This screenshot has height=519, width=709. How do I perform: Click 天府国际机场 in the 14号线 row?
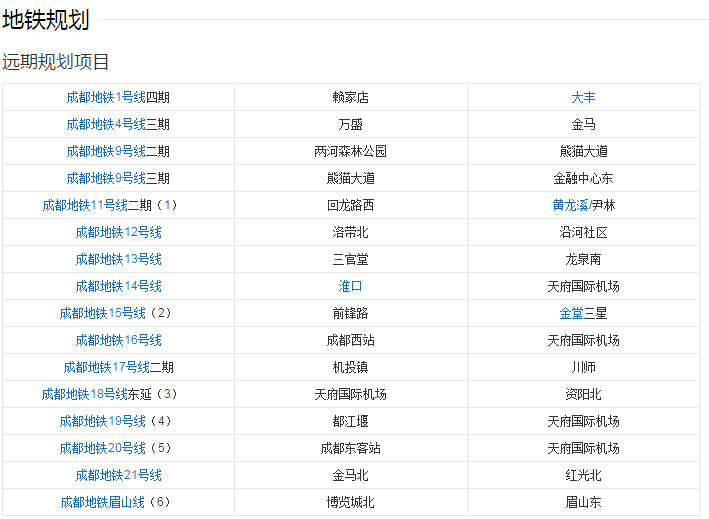click(x=583, y=287)
